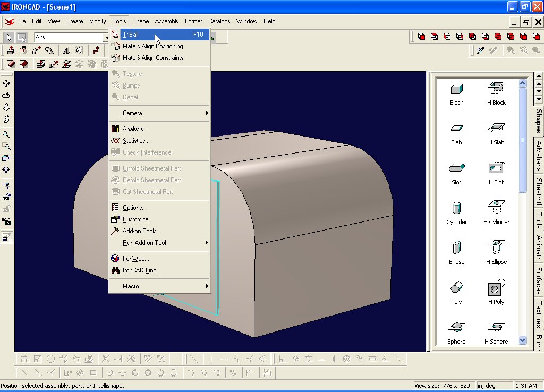
Task: Open the Window menu
Action: (246, 21)
